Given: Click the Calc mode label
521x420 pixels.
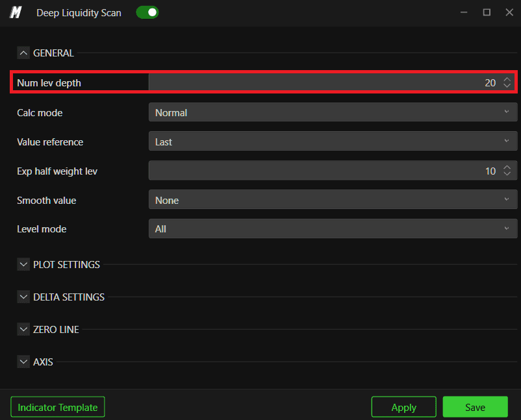Looking at the screenshot, I should click(x=40, y=113).
